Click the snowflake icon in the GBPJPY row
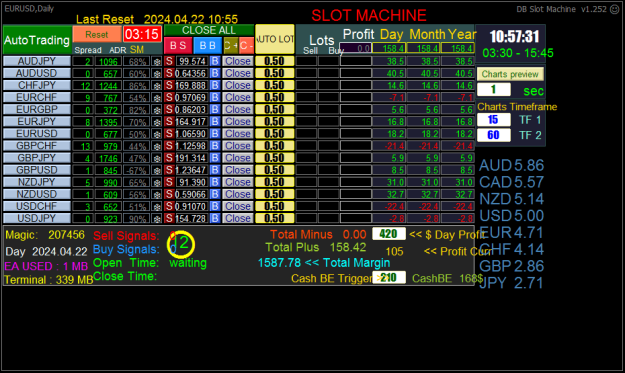The image size is (625, 373). [x=157, y=158]
